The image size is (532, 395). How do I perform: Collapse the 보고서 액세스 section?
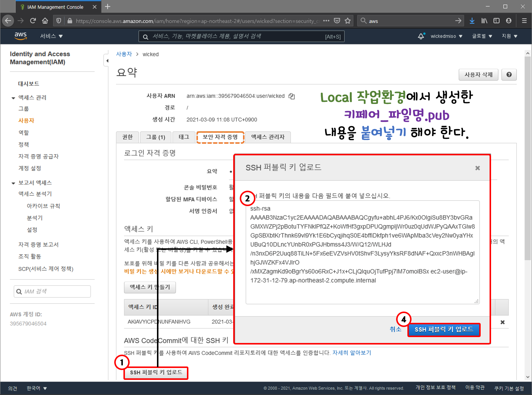coord(13,183)
